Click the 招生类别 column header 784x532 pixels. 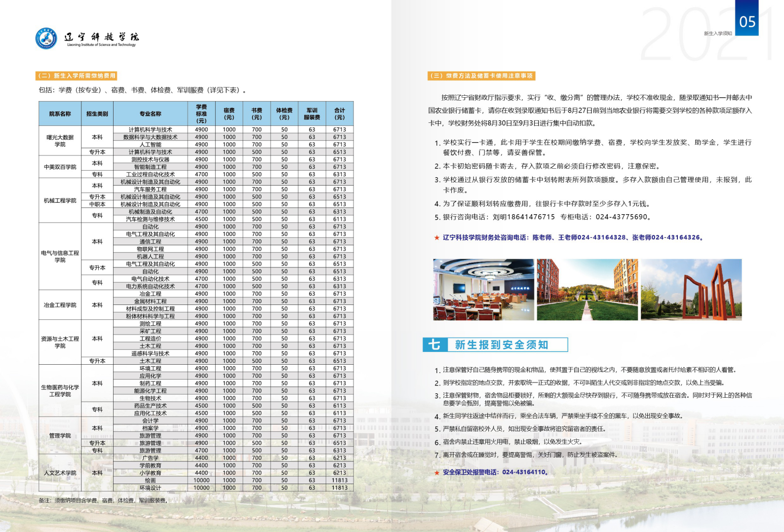point(97,114)
